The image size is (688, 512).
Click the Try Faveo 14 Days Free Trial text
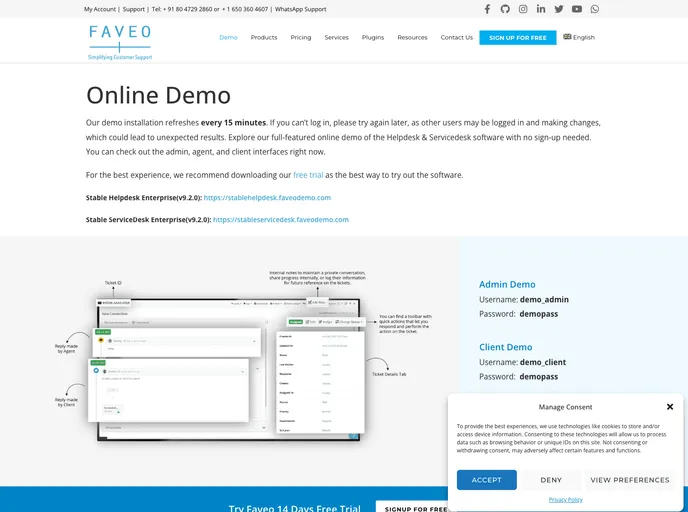tap(294, 508)
